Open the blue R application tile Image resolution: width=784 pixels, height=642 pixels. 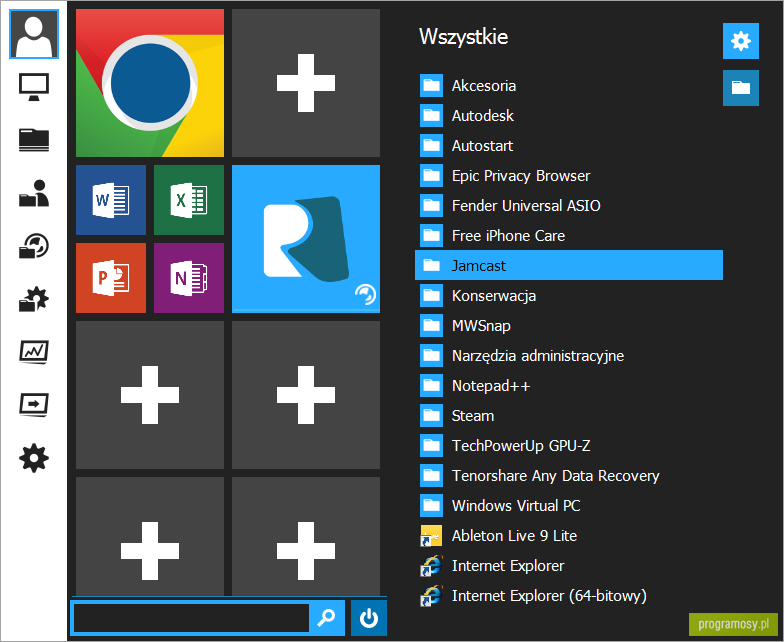(x=306, y=239)
